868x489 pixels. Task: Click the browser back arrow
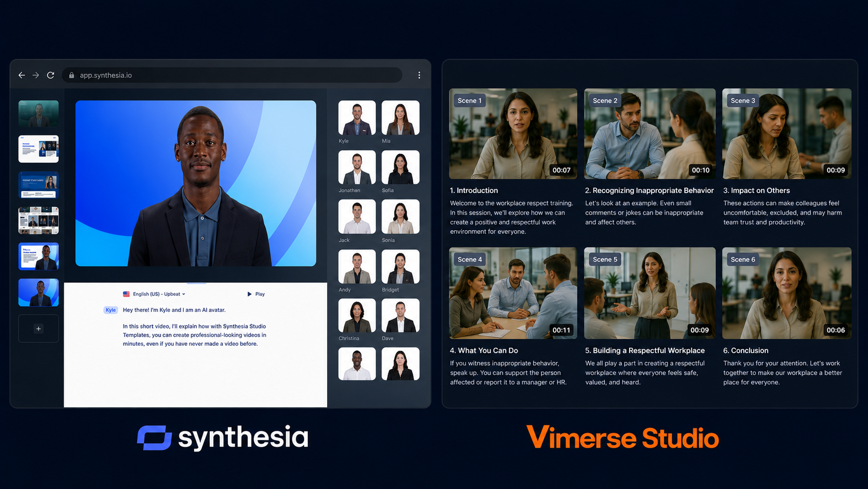(x=22, y=75)
